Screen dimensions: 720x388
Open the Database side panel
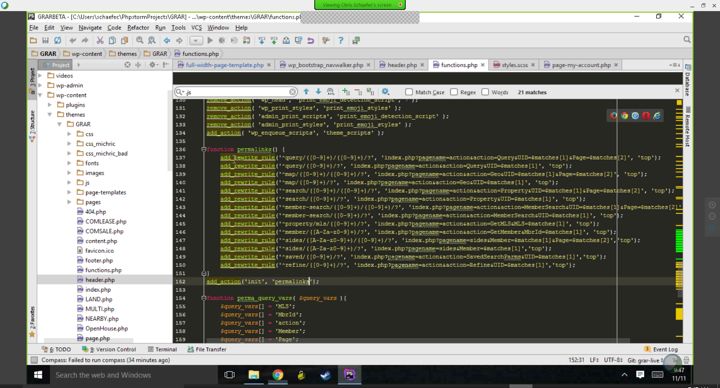coord(687,81)
